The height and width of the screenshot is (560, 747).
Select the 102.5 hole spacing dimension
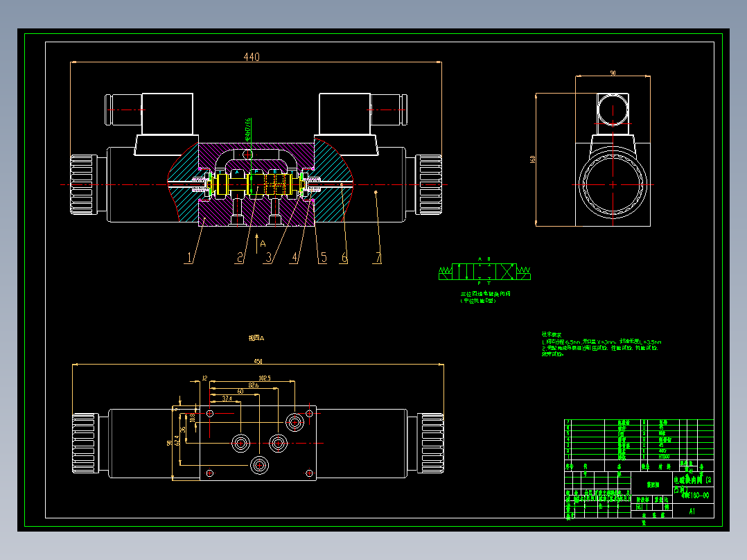tap(265, 378)
